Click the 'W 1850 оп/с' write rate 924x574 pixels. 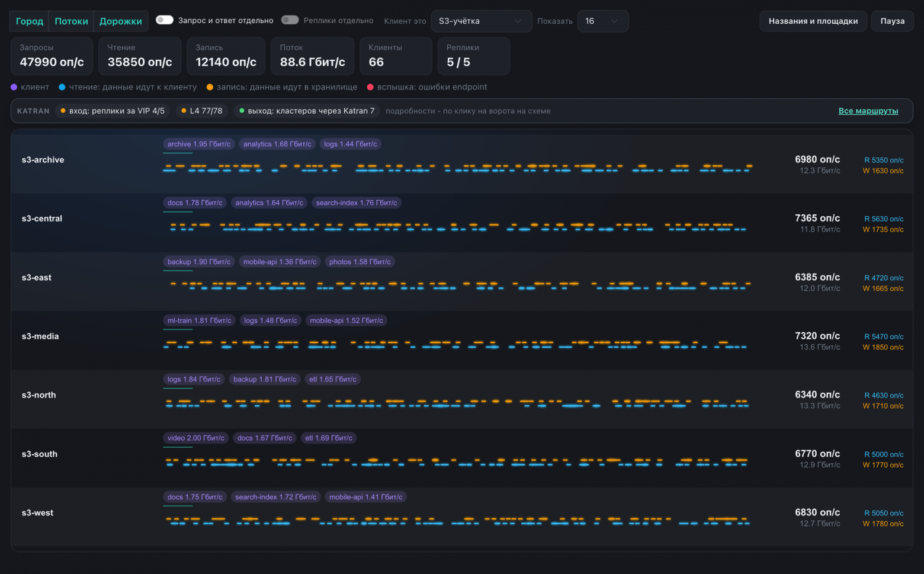883,348
